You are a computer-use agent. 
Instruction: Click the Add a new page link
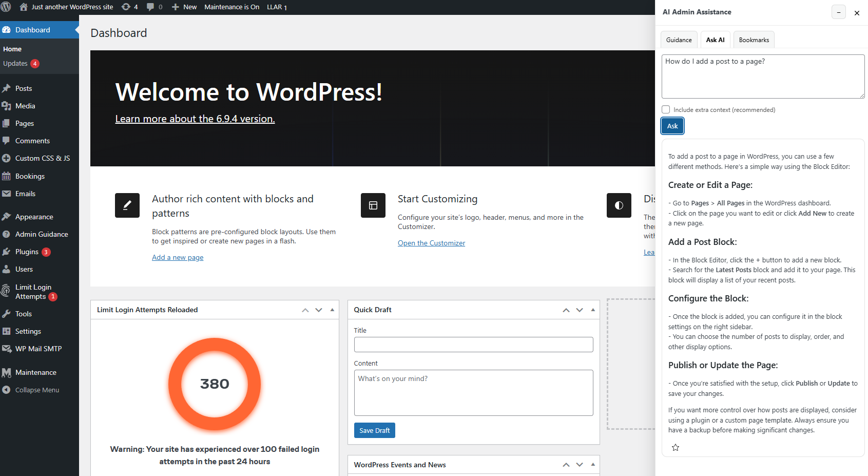pos(178,257)
